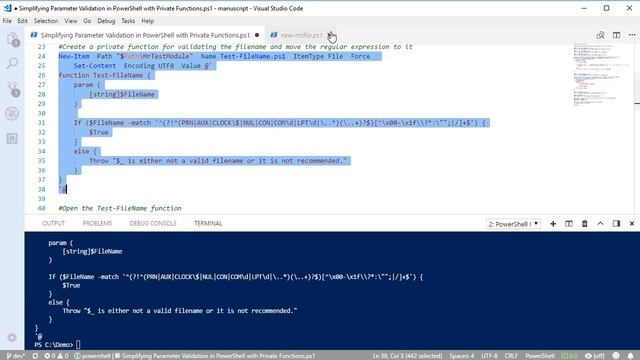
Task: Open the File menu
Action: coord(7,21)
